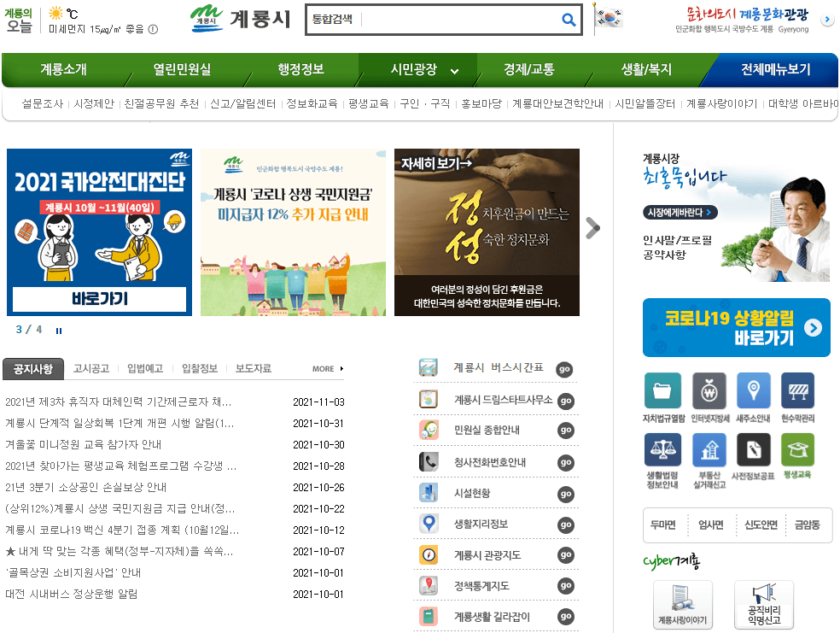This screenshot has height=633, width=840.
Task: Expand 시민광장 menu chevron
Action: coord(454,71)
